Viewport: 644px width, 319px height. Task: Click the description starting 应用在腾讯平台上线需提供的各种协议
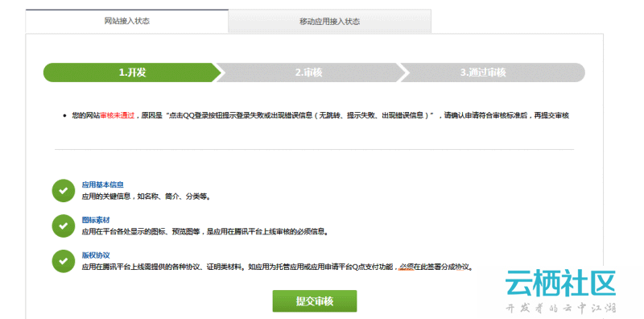278,267
